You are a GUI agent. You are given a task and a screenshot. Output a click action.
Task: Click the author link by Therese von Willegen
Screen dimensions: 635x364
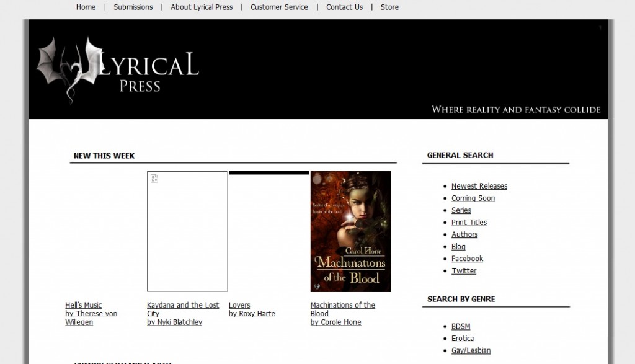[91, 318]
